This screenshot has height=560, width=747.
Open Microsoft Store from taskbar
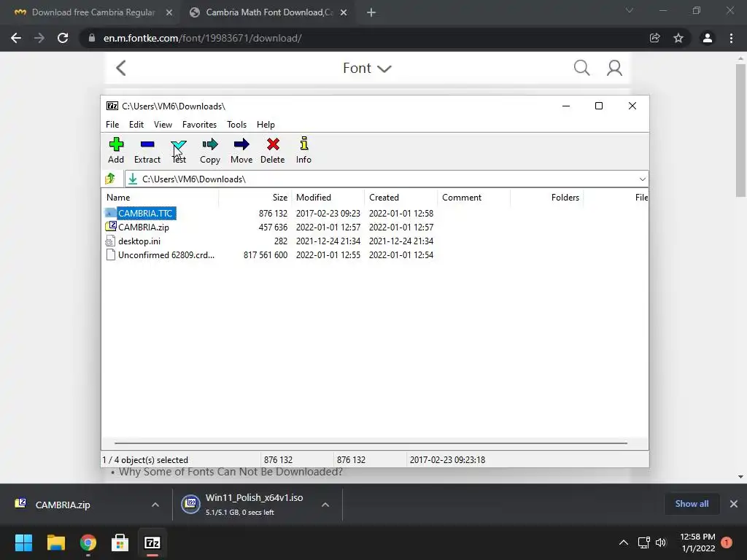120,542
